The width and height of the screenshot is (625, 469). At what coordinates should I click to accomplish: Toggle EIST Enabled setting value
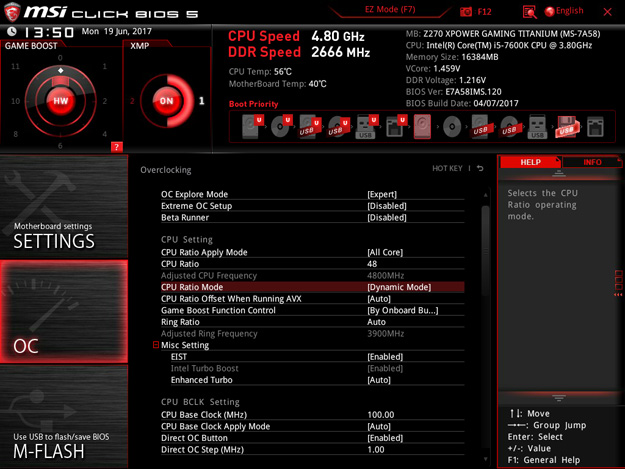click(385, 357)
